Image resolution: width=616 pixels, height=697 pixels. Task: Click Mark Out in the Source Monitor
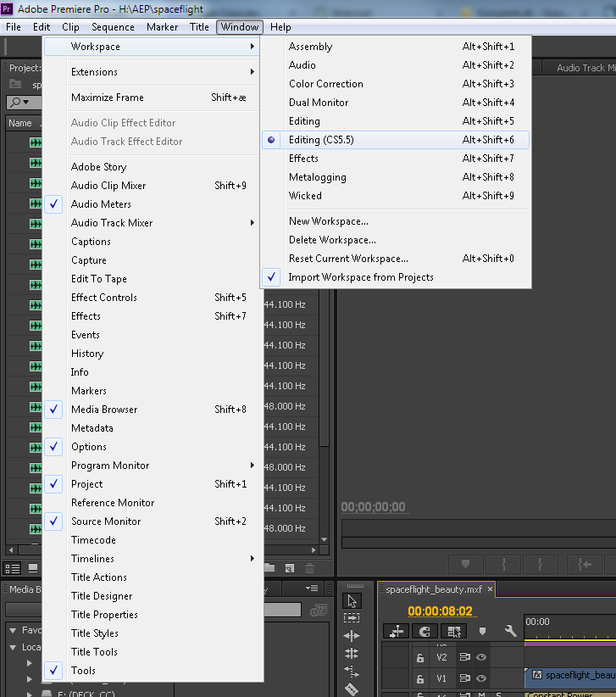coord(540,565)
